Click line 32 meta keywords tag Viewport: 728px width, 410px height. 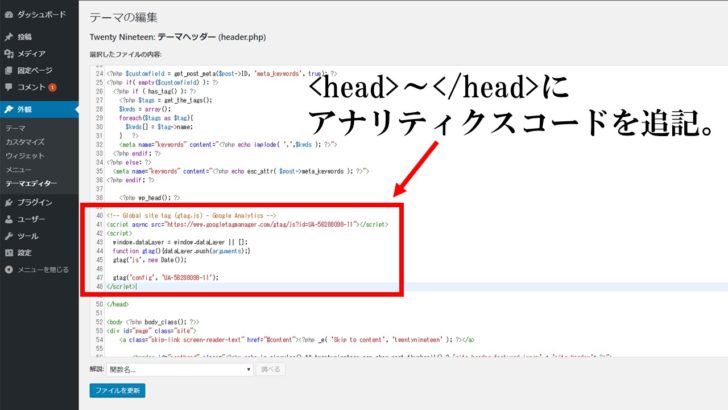coord(228,144)
